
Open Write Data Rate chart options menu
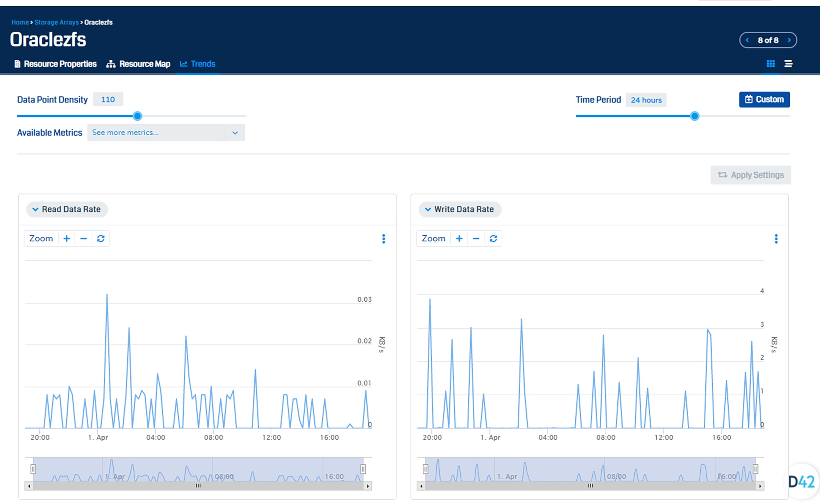coord(776,239)
